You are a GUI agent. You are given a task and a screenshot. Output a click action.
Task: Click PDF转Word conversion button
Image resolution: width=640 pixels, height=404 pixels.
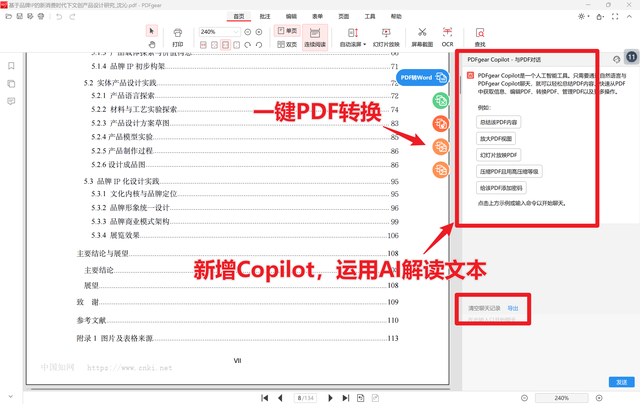click(x=422, y=78)
